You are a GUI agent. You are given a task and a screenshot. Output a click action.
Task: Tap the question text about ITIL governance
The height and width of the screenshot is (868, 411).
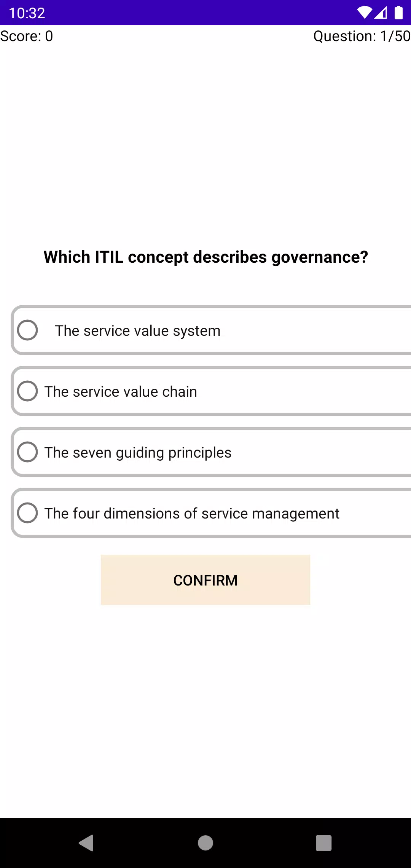(205, 257)
